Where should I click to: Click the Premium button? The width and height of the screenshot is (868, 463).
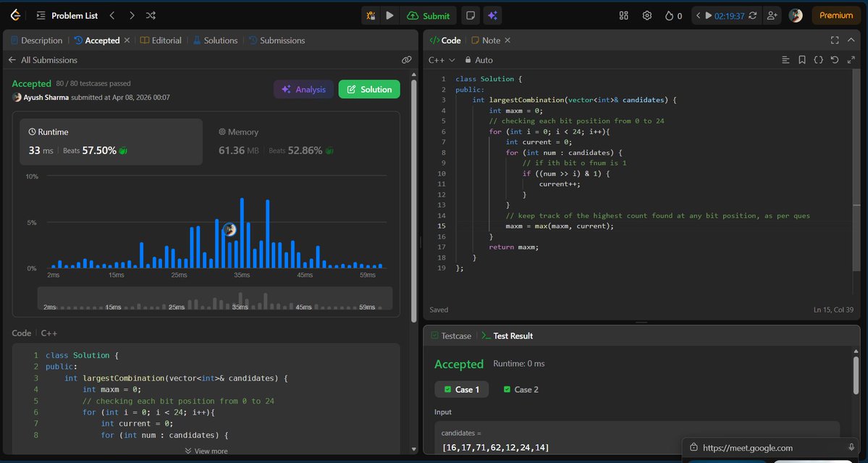click(x=836, y=15)
